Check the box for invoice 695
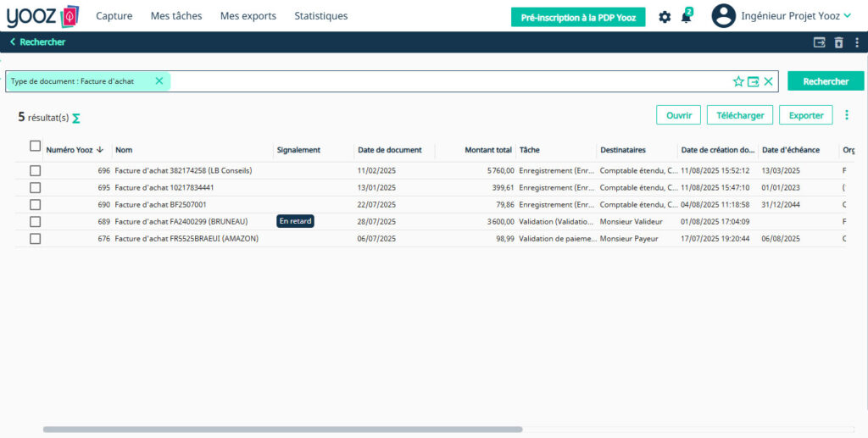The image size is (868, 438). pyautogui.click(x=35, y=188)
